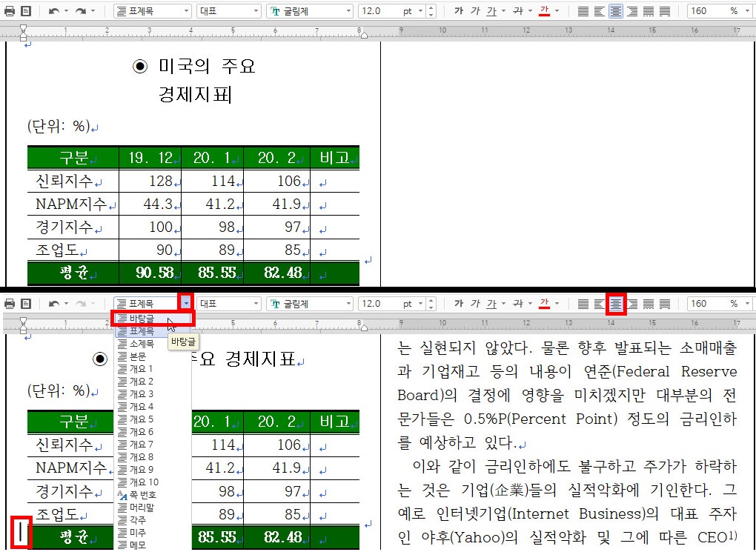Select 개요 1 from the style list
The height and width of the screenshot is (552, 756).
click(x=153, y=369)
